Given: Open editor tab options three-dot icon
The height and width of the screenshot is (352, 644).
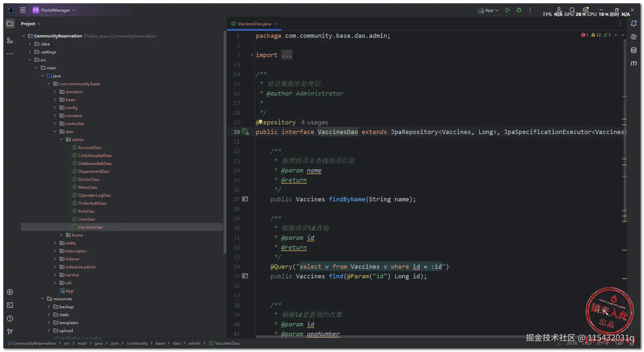Looking at the screenshot, I should click(x=620, y=24).
